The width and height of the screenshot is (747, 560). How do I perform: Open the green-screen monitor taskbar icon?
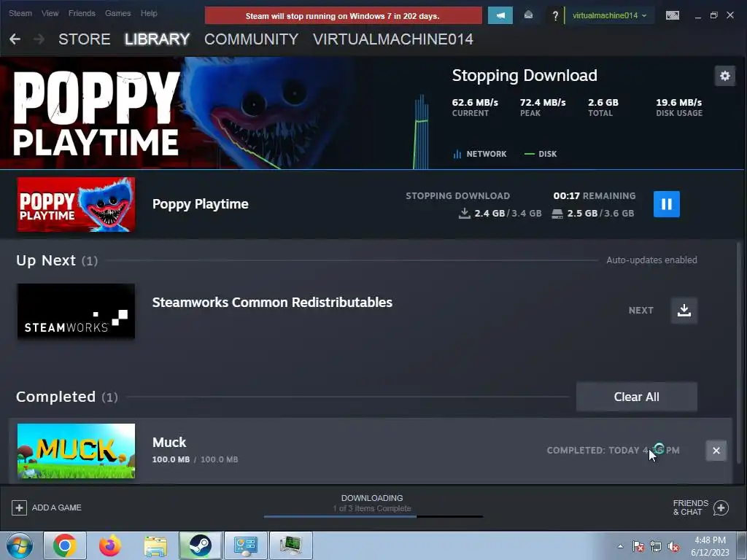coord(291,545)
